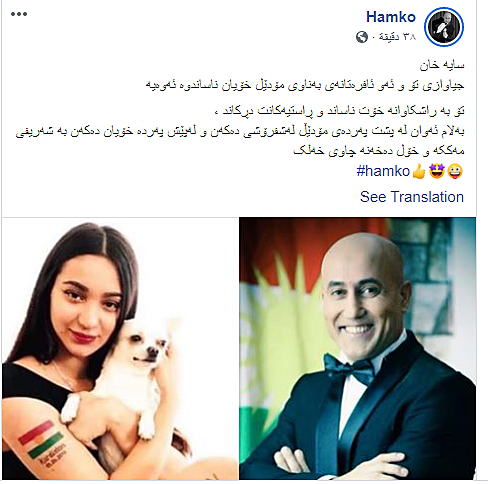Screen dimensions: 488x484
Task: Click the flag tattoo on the woman's arm
Action: pos(42,441)
